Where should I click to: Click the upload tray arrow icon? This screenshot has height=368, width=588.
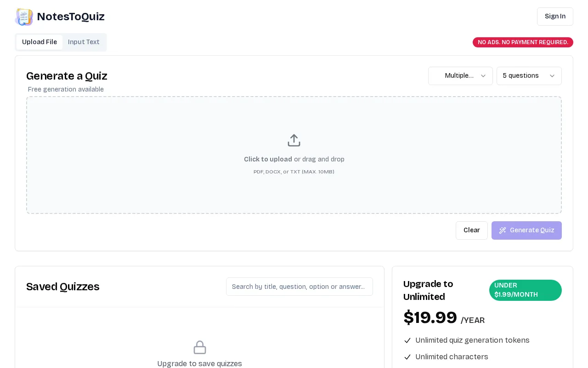[x=294, y=140]
